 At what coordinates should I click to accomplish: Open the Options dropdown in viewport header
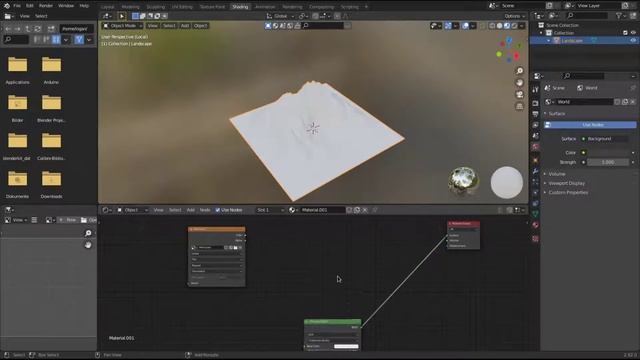click(515, 16)
